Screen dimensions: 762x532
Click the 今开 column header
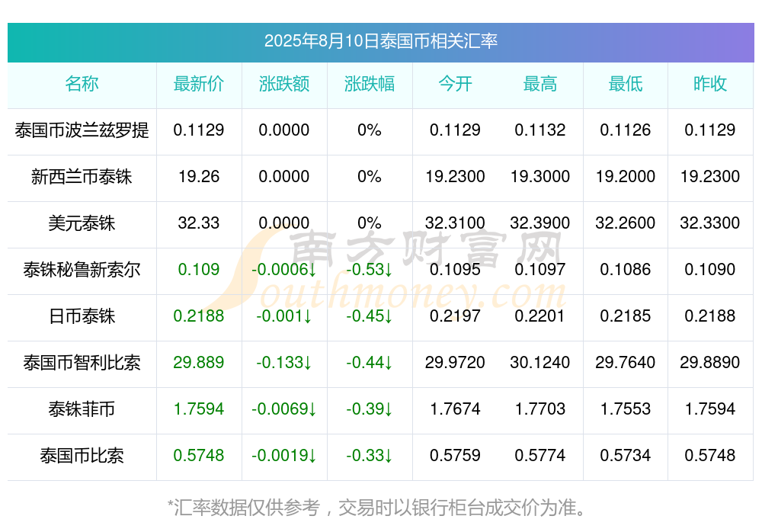[x=455, y=84]
